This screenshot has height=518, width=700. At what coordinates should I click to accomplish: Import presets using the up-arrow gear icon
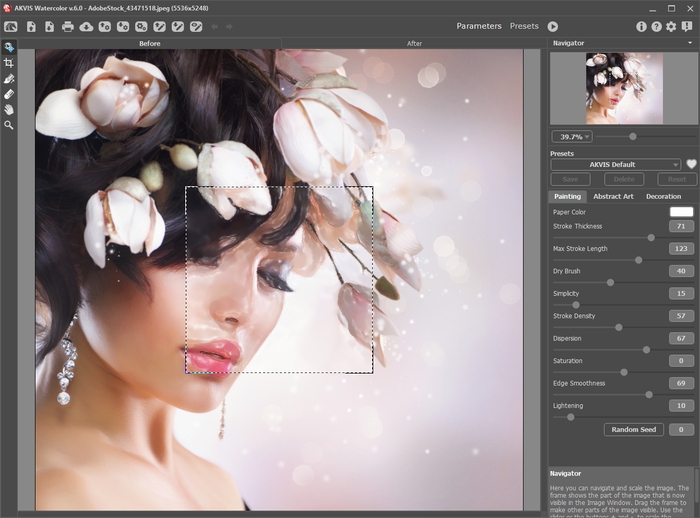click(104, 27)
